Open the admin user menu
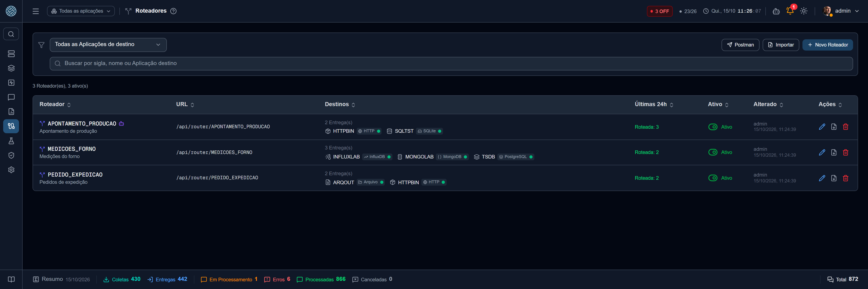Image resolution: width=868 pixels, height=289 pixels. tap(841, 11)
